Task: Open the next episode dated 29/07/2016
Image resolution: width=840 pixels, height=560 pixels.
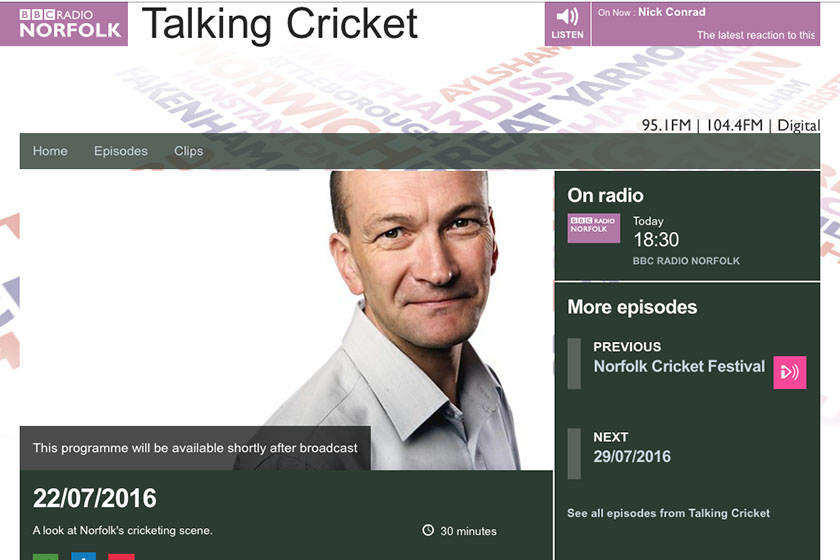Action: [x=632, y=456]
